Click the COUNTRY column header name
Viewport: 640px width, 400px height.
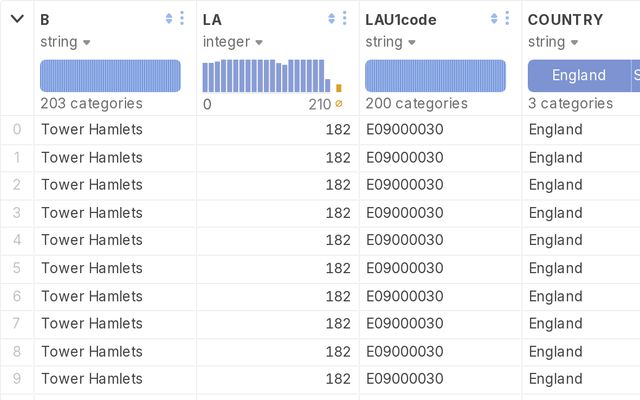(565, 19)
